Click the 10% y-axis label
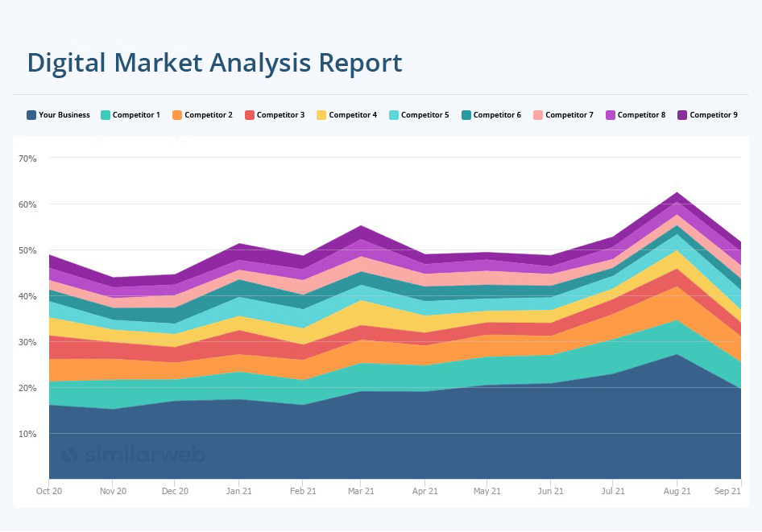 tap(27, 434)
